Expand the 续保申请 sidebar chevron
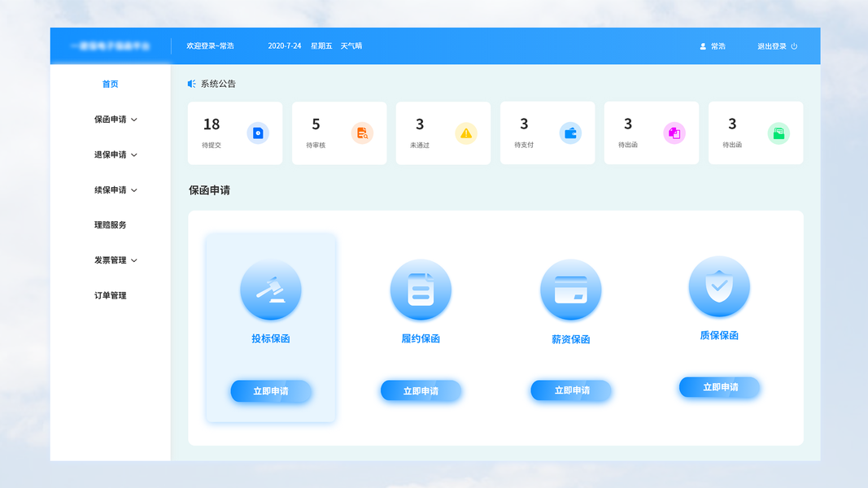Image resolution: width=868 pixels, height=488 pixels. point(134,190)
